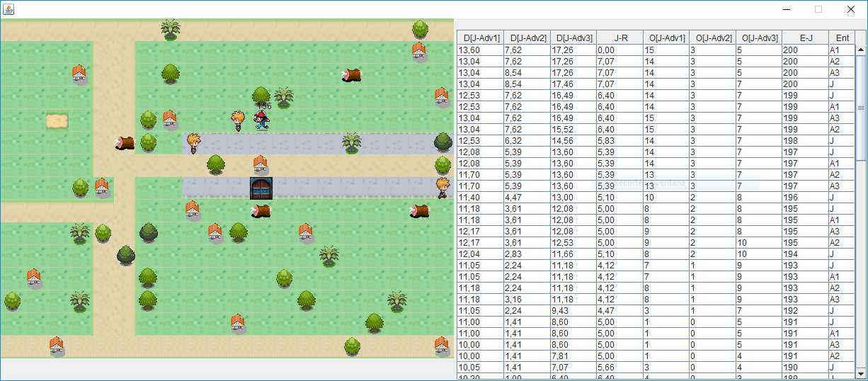Close the game window
This screenshot has height=381, width=868.
[x=850, y=9]
